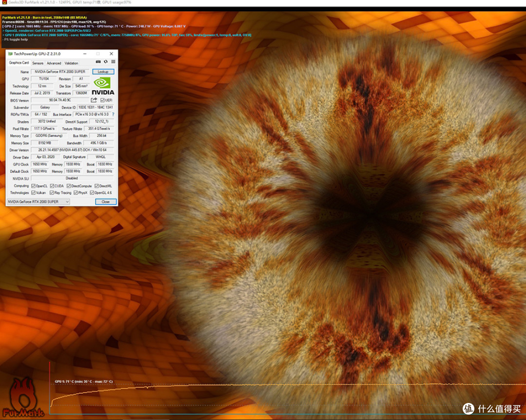Screen dimensions: 526x420
Task: Switch to the Advanced tab
Action: point(54,63)
